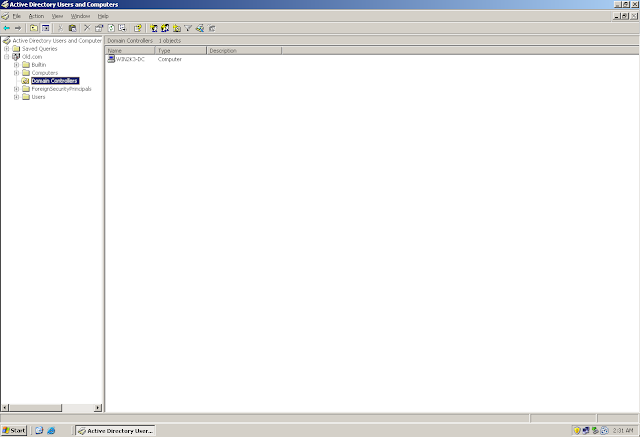The height and width of the screenshot is (437, 640).
Task: Click the Cut scissors icon
Action: point(60,28)
